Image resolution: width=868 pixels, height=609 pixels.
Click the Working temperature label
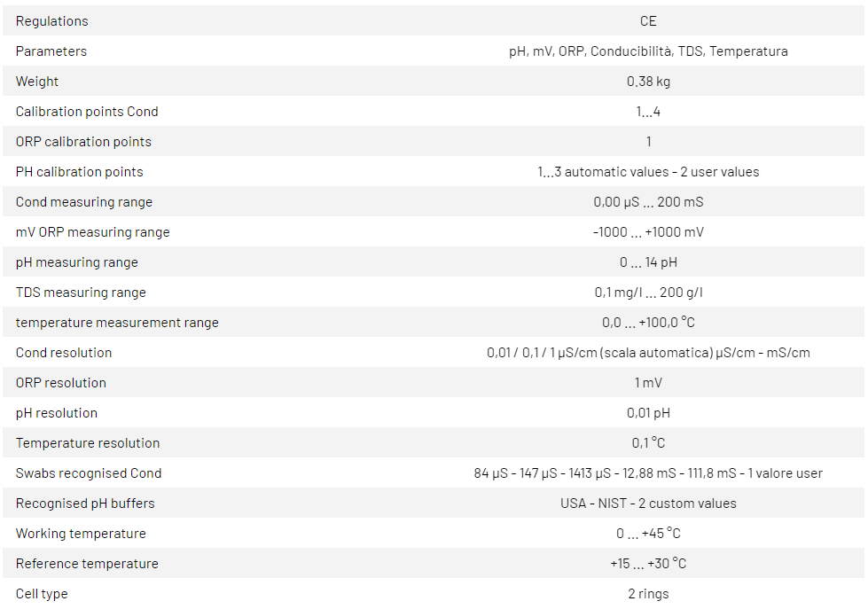coord(81,534)
